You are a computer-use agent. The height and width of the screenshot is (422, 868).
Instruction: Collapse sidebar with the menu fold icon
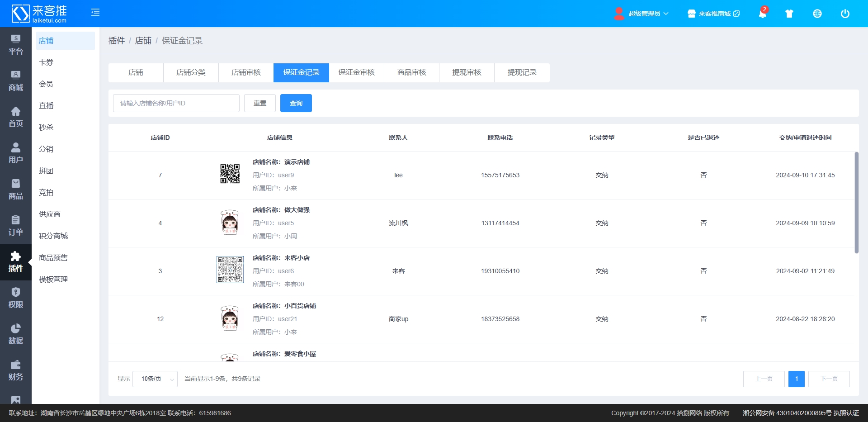click(x=95, y=13)
